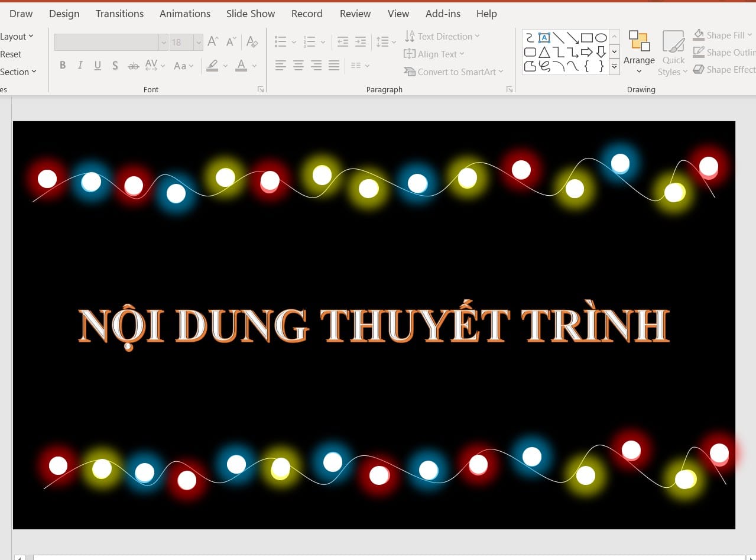Click Increase Font Size icon
This screenshot has width=756, height=560.
(x=213, y=42)
